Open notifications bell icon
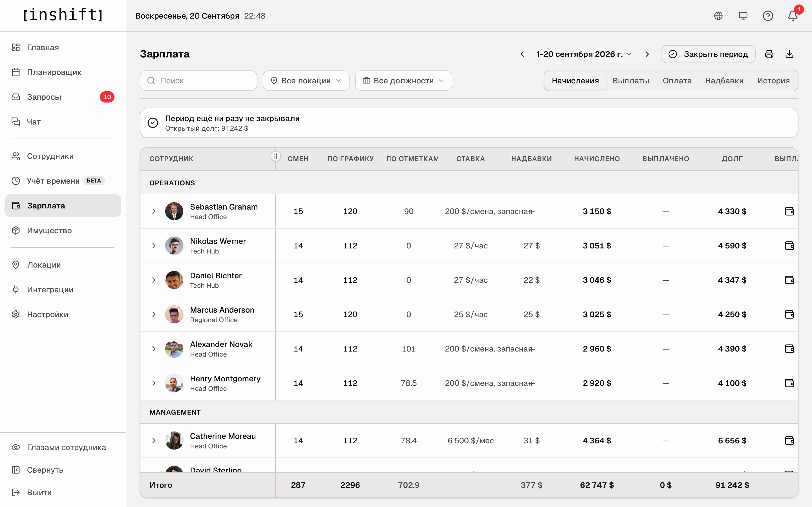This screenshot has height=507, width=812. click(793, 16)
